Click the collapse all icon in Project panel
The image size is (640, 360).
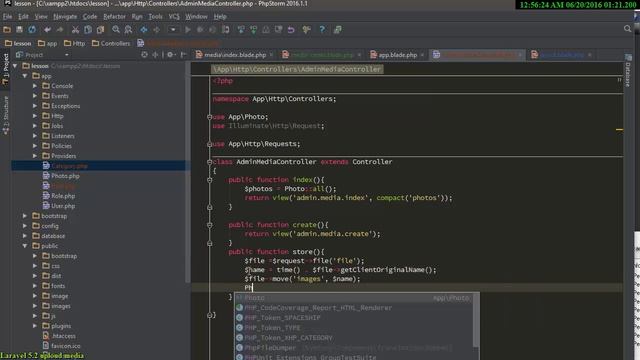click(x=155, y=54)
